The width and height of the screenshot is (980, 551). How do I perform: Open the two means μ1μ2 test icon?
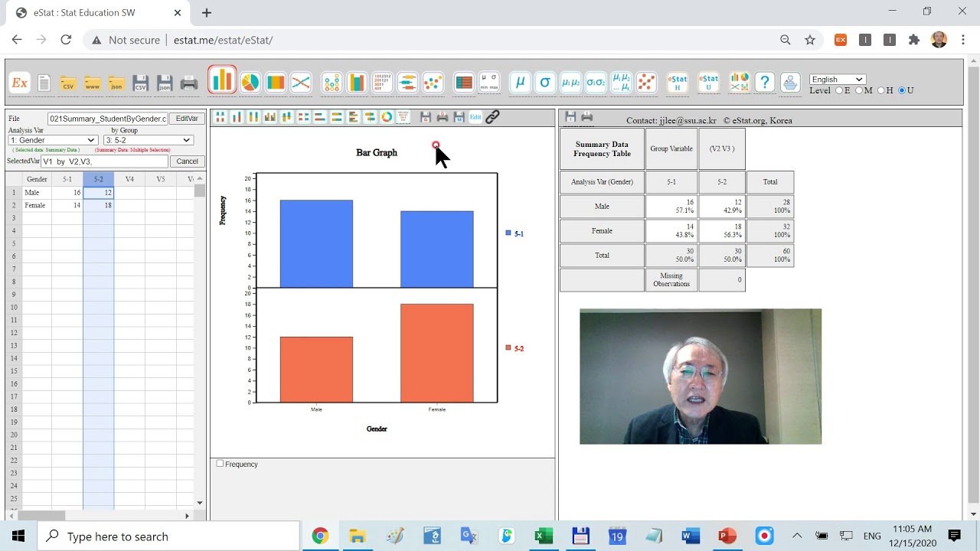(570, 83)
